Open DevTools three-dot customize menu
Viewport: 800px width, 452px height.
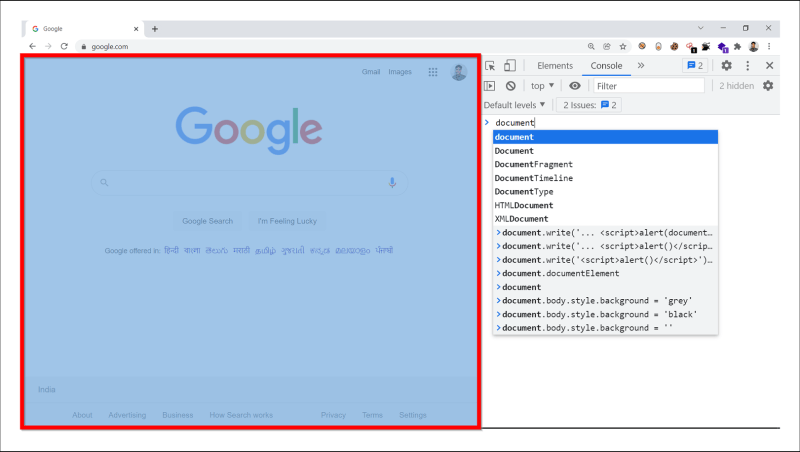(x=747, y=65)
